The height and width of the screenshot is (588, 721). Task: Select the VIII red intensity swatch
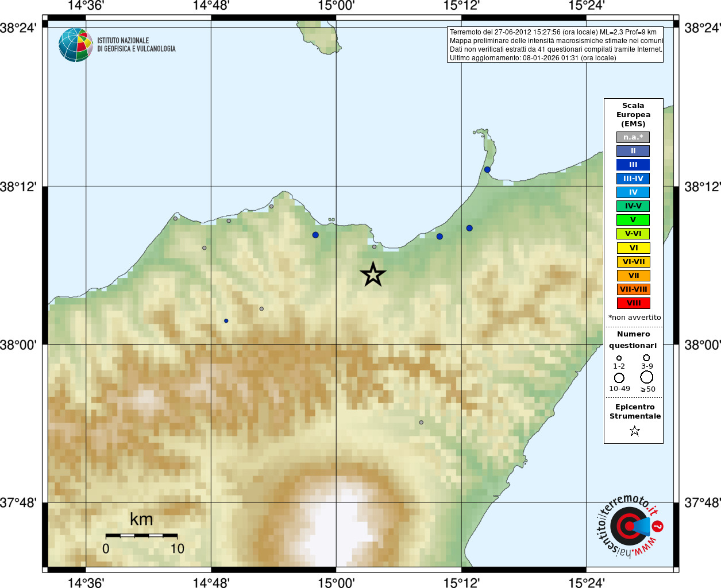[633, 303]
